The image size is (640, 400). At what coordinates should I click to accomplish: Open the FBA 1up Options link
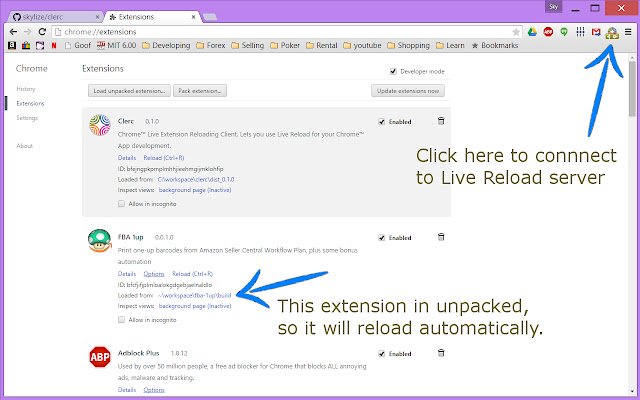click(x=154, y=274)
